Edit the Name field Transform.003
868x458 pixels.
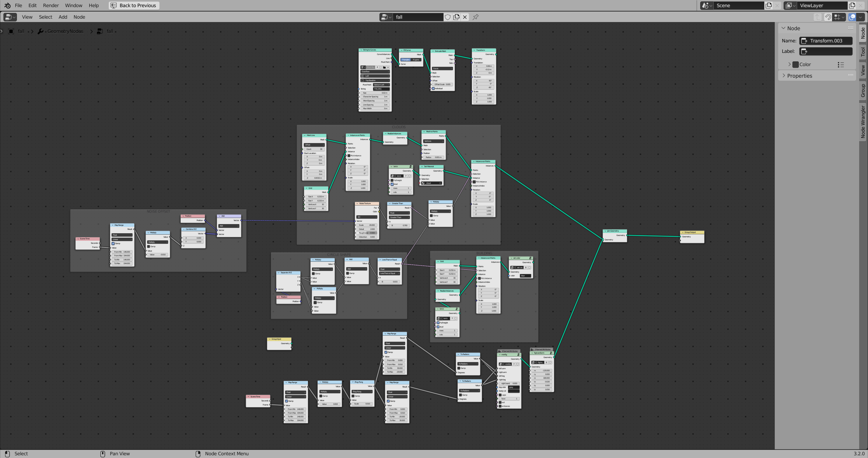pyautogui.click(x=826, y=41)
